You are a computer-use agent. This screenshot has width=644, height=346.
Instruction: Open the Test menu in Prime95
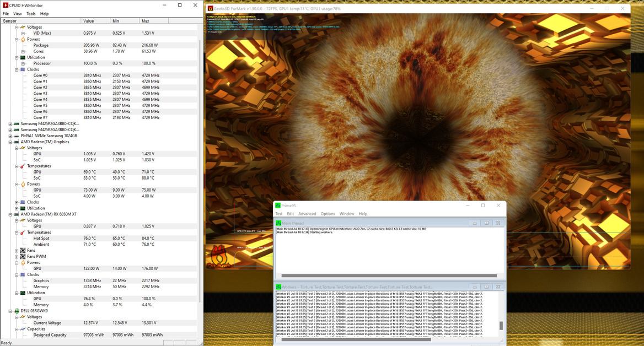[279, 214]
